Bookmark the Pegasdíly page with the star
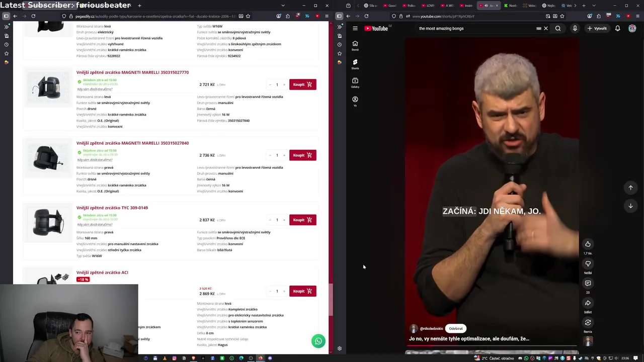The width and height of the screenshot is (644, 362). 248,16
